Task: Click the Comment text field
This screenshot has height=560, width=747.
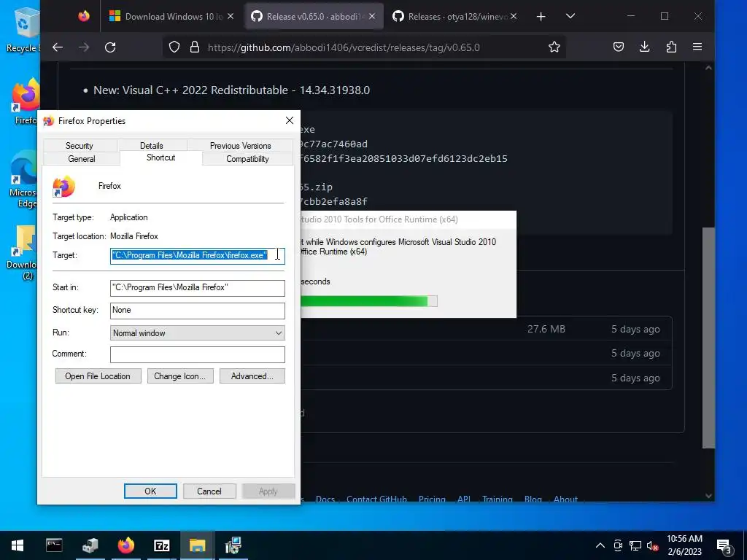Action: [x=197, y=354]
